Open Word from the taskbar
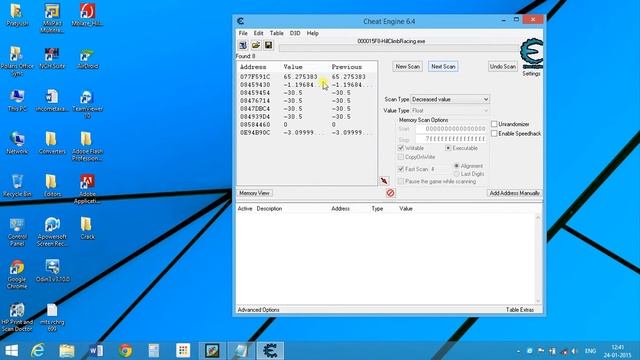Image resolution: width=640 pixels, height=360 pixels. coord(96,351)
